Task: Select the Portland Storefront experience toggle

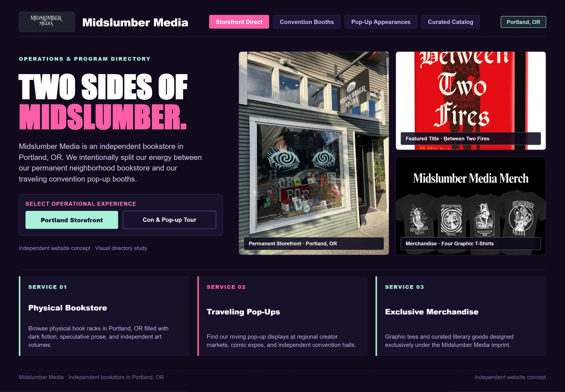Action: point(72,220)
